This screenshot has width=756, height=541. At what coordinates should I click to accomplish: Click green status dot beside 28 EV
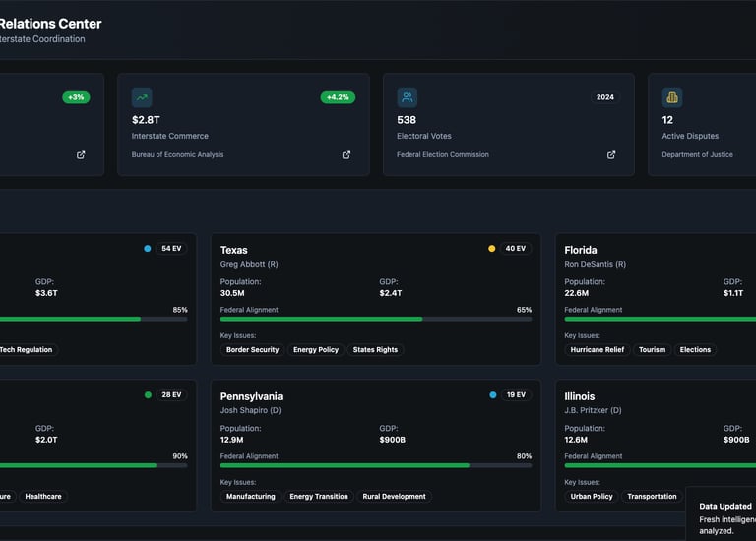click(148, 395)
